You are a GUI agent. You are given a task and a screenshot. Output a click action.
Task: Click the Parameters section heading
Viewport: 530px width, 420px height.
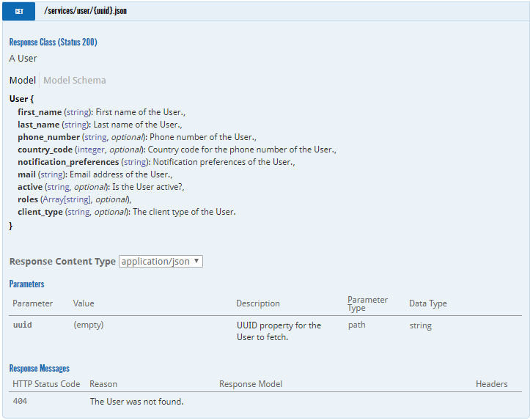27,284
